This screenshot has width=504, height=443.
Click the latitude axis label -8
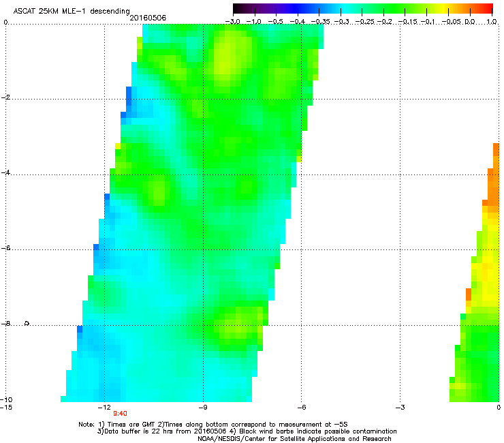(x=5, y=323)
